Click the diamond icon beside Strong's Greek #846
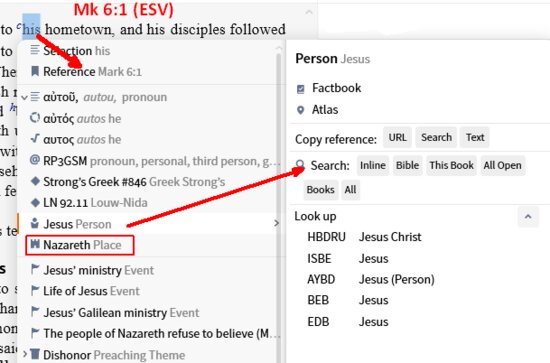550x363 pixels. click(35, 181)
